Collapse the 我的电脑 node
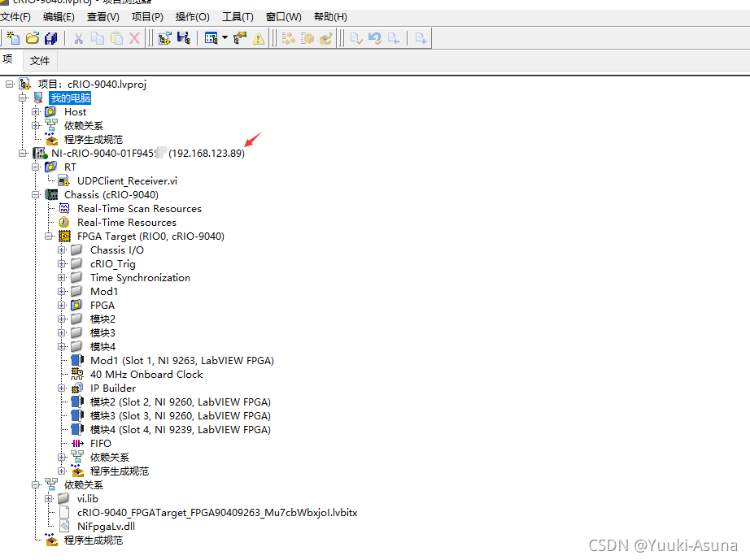Screen dimensions: 750x560 pyautogui.click(x=23, y=98)
